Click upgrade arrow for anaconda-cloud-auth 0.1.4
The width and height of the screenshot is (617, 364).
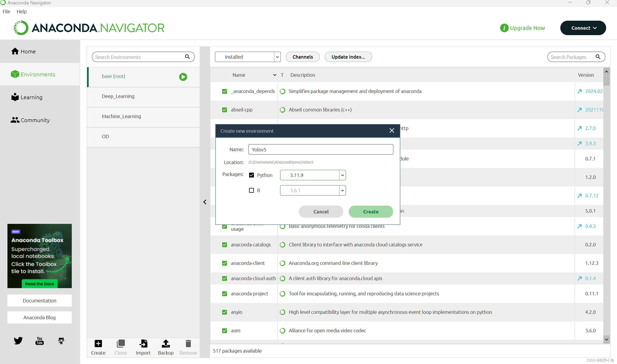(579, 278)
